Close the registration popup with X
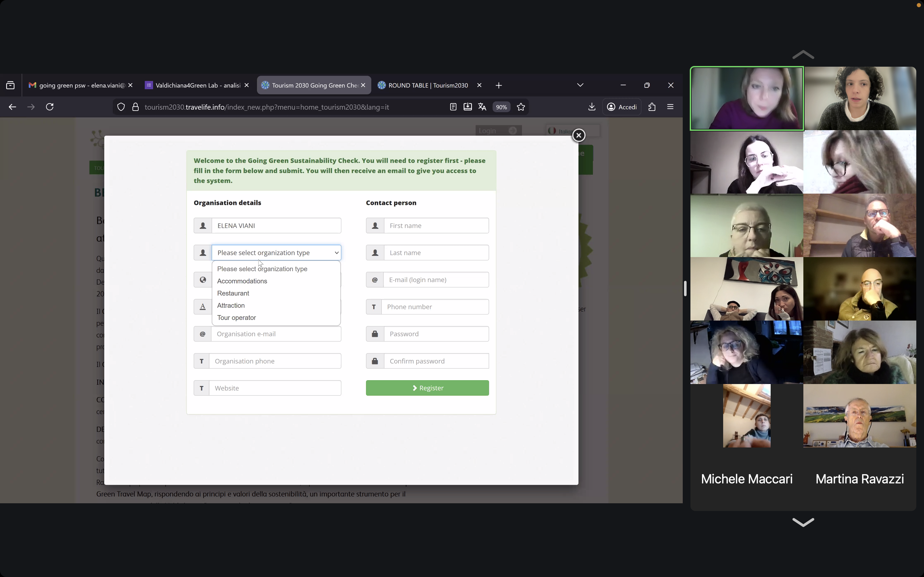The width and height of the screenshot is (924, 577). pos(578,135)
